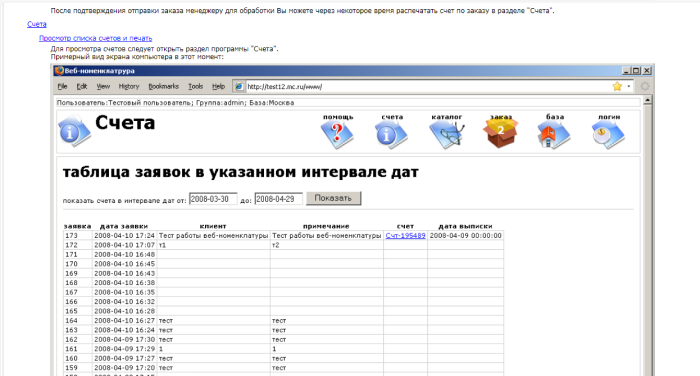
Task: Click the дата заявки column header
Action: [x=124, y=226]
